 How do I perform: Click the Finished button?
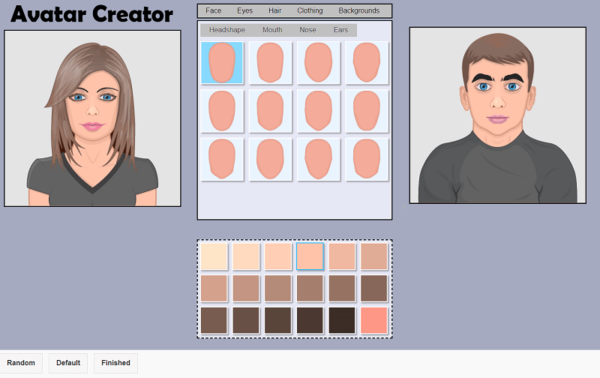point(116,363)
